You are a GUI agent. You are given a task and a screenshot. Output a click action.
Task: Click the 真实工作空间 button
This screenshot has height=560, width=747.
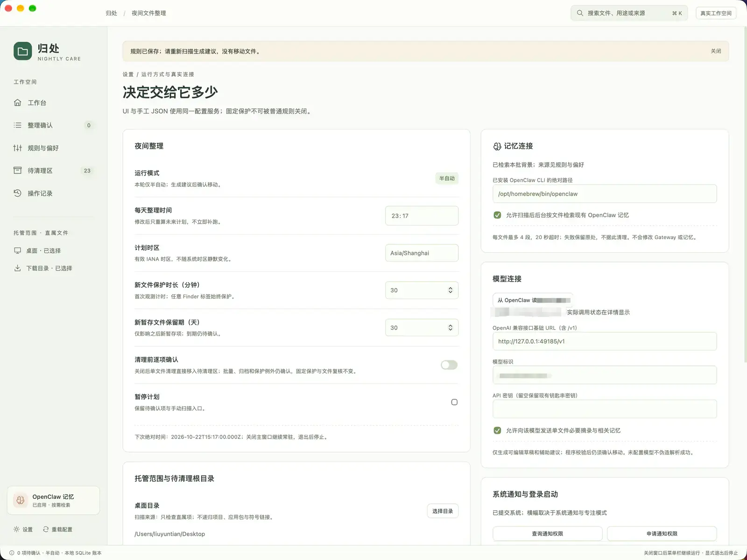(716, 13)
